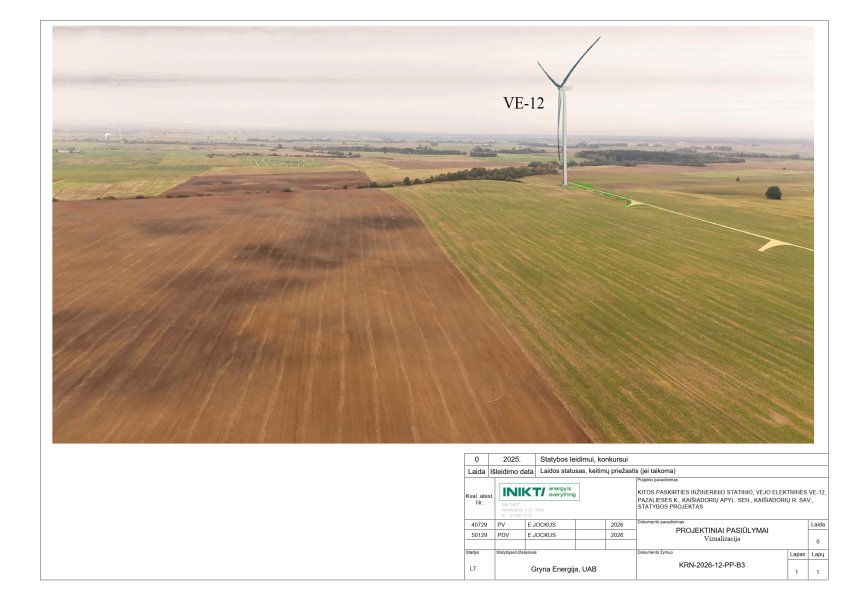Click the 'Laida' column header

[x=477, y=471]
